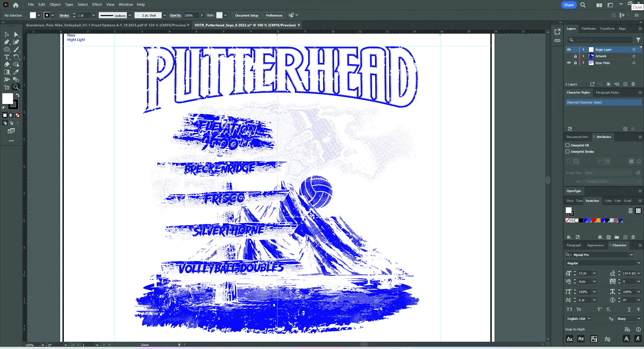The image size is (644, 349).
Task: Pick the Direct Selection tool
Action: 16,34
